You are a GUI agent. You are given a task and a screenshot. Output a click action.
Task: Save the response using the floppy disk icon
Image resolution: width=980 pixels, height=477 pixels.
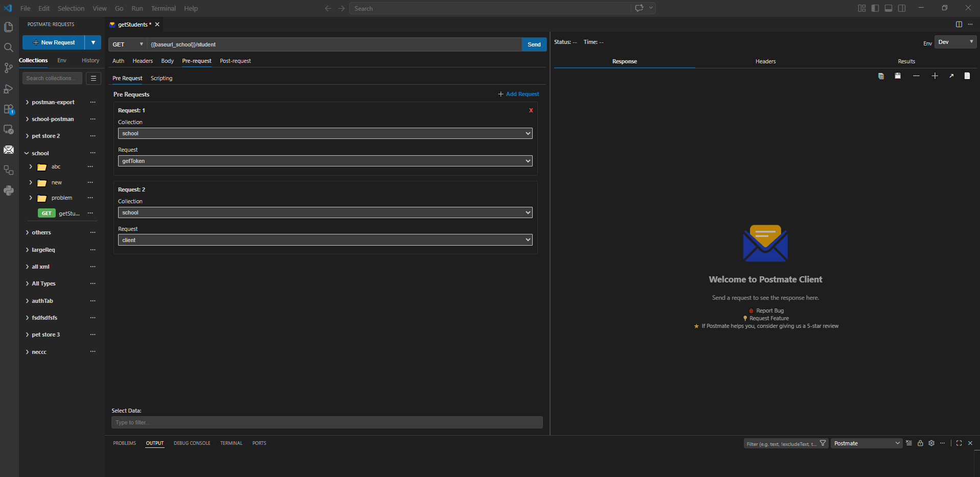click(x=898, y=76)
